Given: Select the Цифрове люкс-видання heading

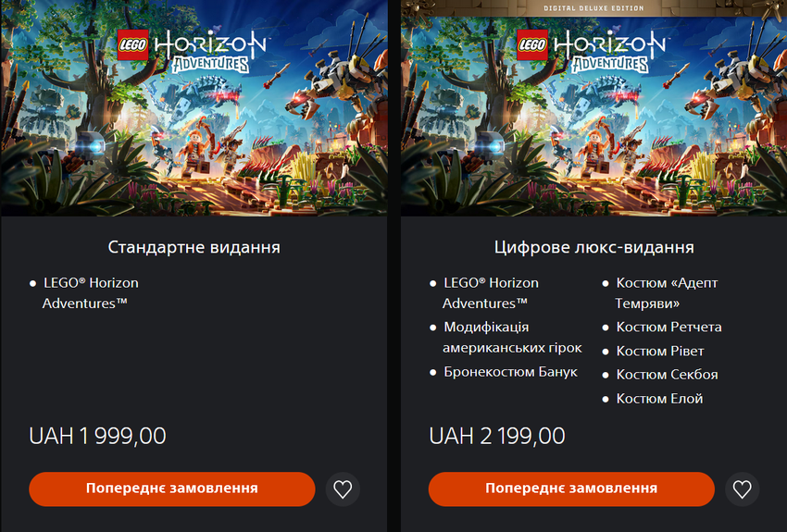Looking at the screenshot, I should tap(593, 247).
